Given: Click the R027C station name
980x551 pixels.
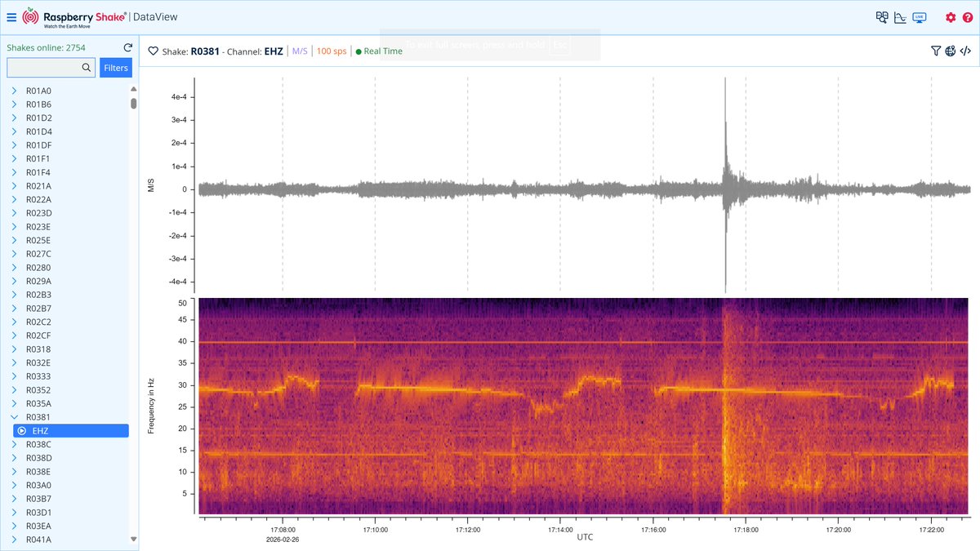Looking at the screenshot, I should click(38, 254).
